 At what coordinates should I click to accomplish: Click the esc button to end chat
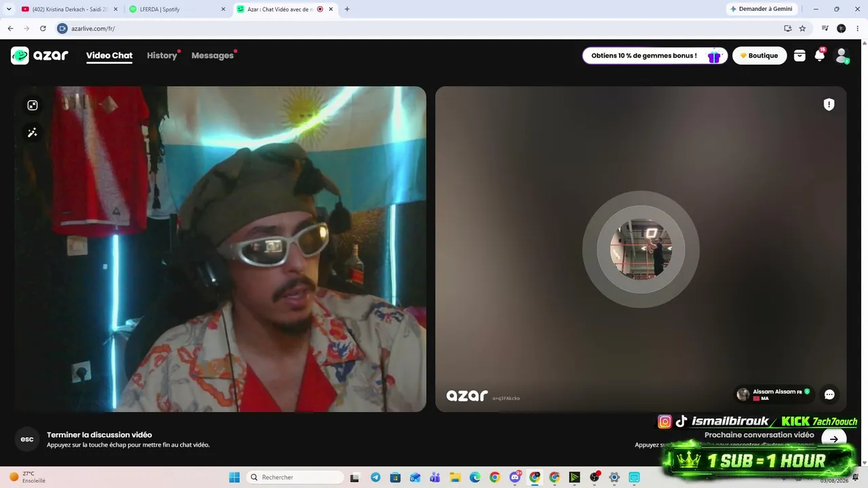(27, 439)
